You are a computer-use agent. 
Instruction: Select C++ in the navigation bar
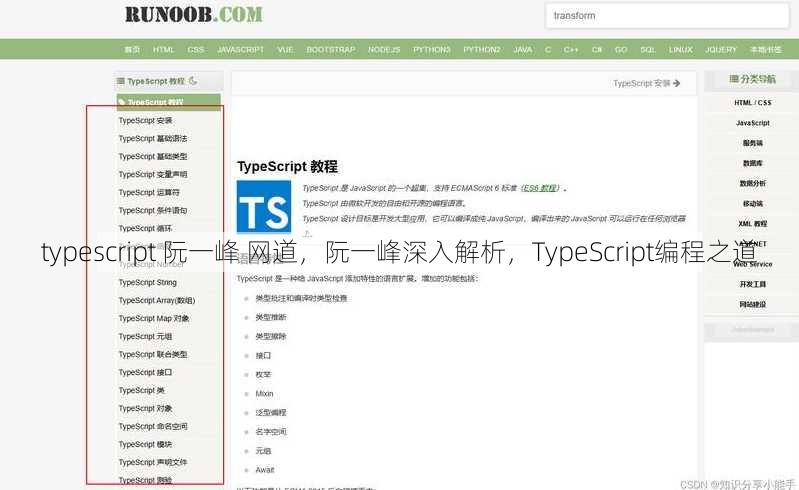pyautogui.click(x=571, y=49)
